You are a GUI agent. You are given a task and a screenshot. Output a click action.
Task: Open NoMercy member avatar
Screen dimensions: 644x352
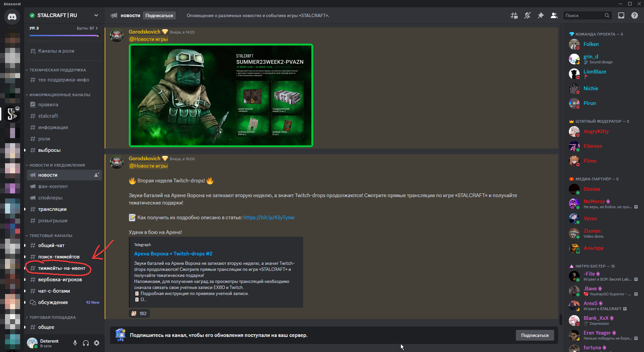click(x=574, y=204)
